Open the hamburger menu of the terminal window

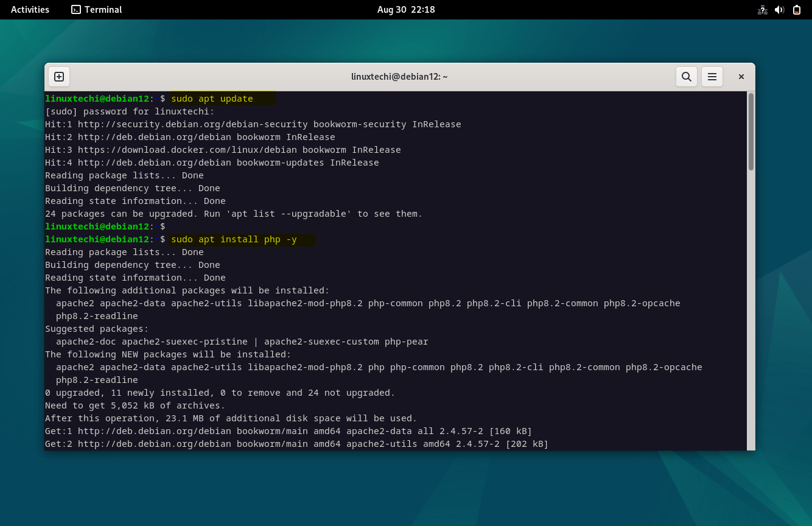coord(712,76)
